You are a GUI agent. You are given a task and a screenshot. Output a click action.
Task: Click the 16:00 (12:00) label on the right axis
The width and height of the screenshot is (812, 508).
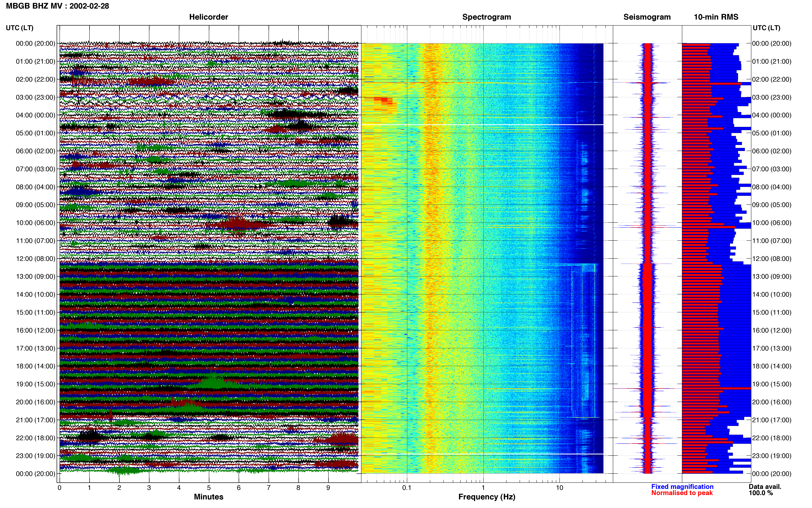772,330
